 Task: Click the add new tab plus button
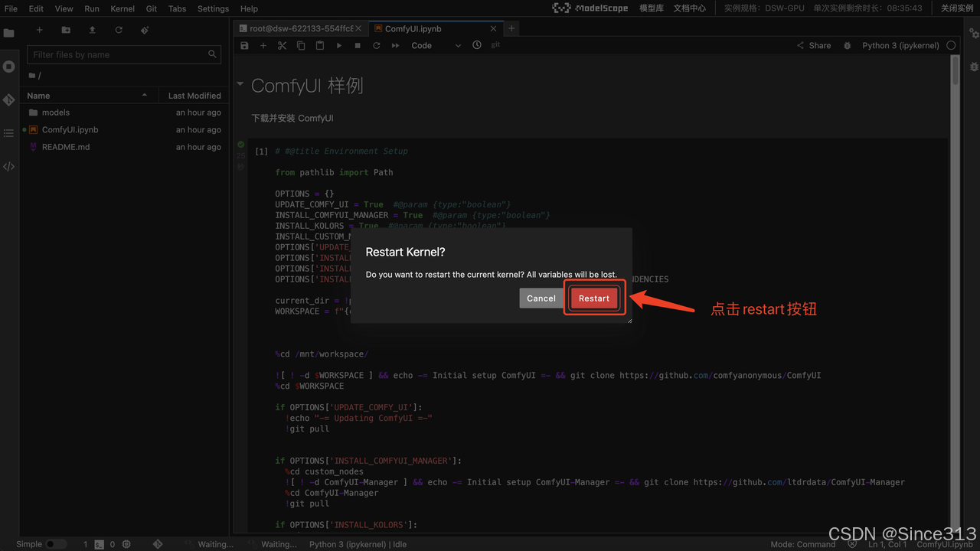[512, 28]
